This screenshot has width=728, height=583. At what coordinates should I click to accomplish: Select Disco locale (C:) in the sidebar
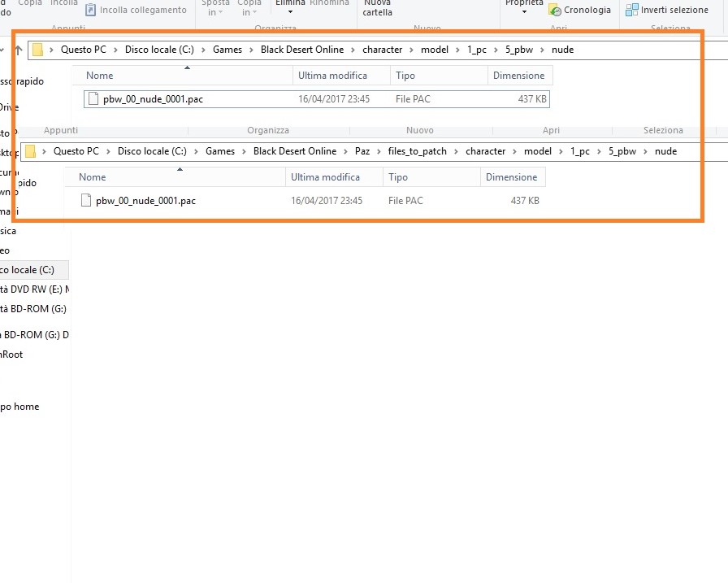[x=28, y=270]
